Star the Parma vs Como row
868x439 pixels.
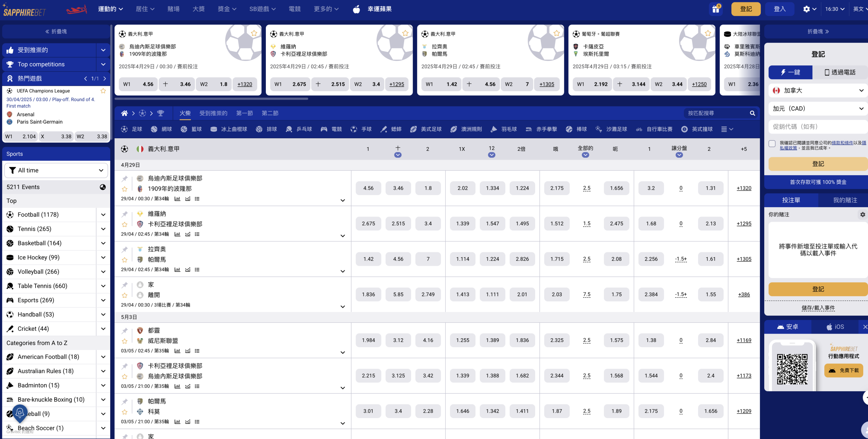(x=124, y=412)
